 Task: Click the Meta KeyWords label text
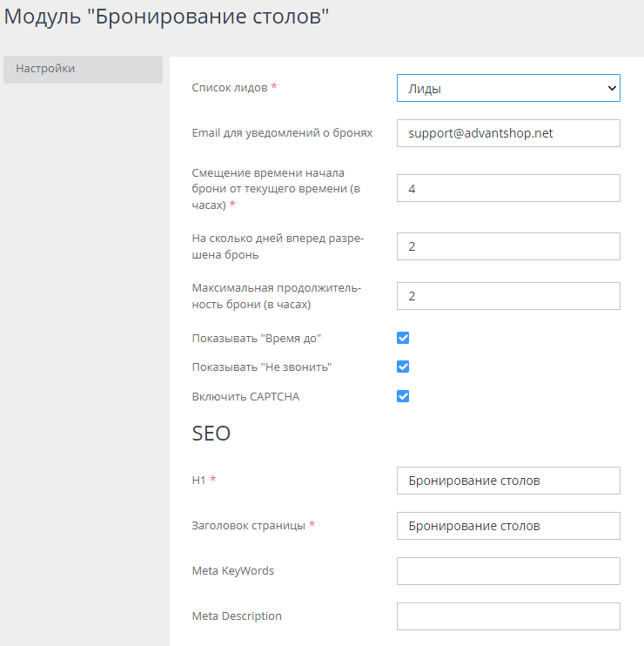[x=232, y=570]
